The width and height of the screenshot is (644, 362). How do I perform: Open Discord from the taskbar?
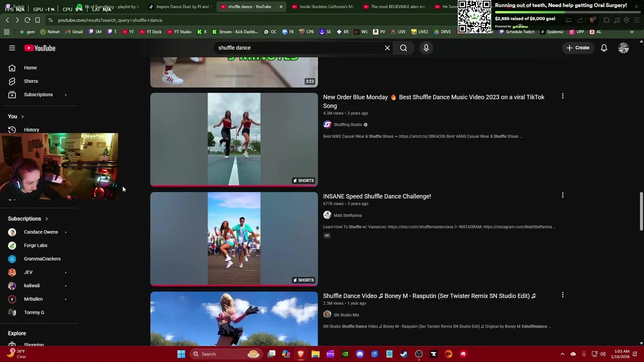[360, 354]
